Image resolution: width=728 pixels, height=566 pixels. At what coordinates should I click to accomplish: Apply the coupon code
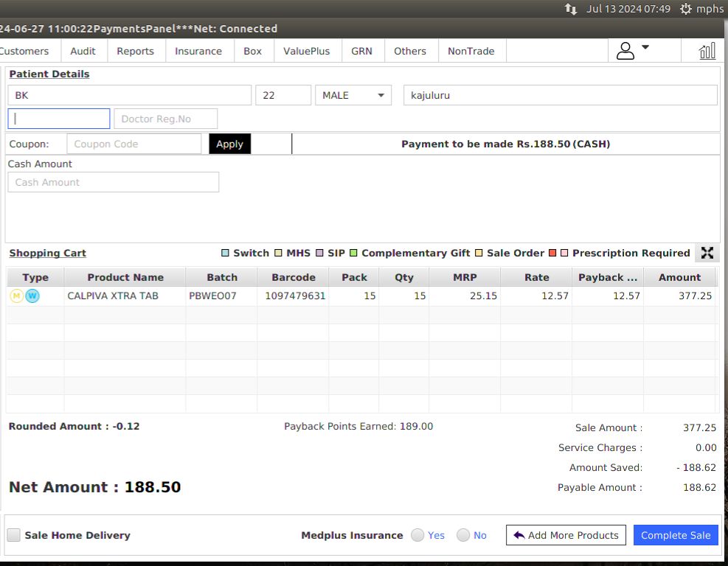(229, 144)
